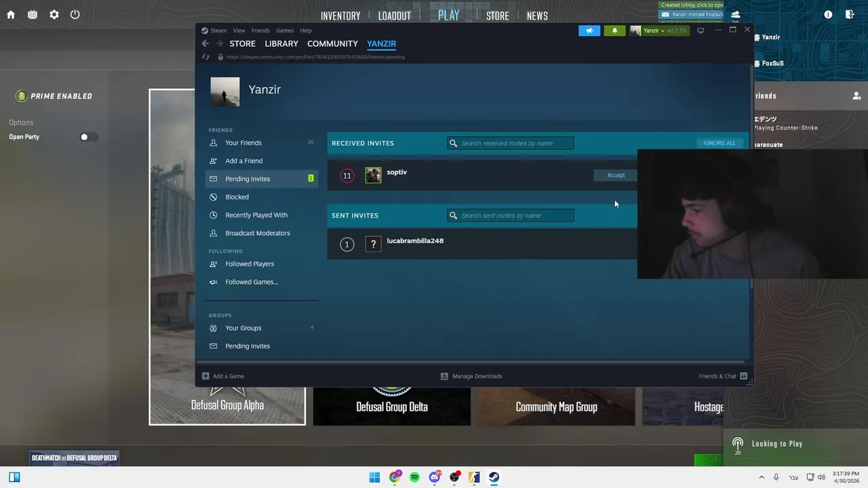Open the CS2 friends lobby icon
Screen dimensions: 868x488
pyautogui.click(x=736, y=14)
